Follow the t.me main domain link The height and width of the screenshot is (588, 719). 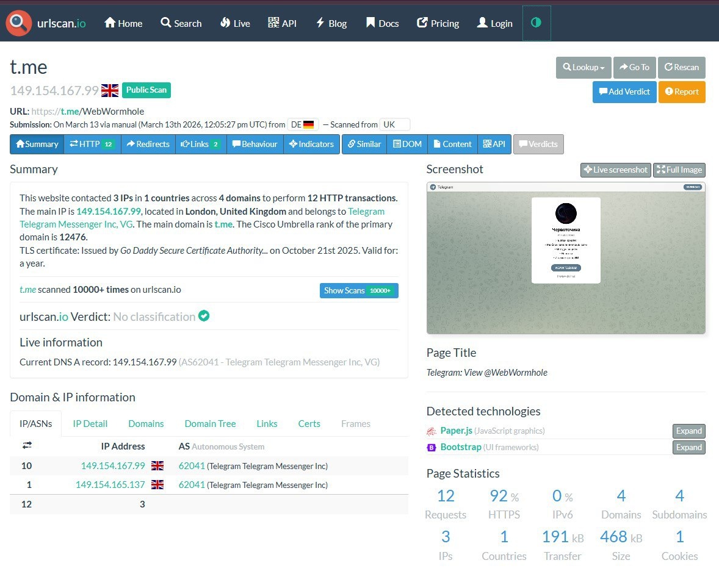click(223, 224)
